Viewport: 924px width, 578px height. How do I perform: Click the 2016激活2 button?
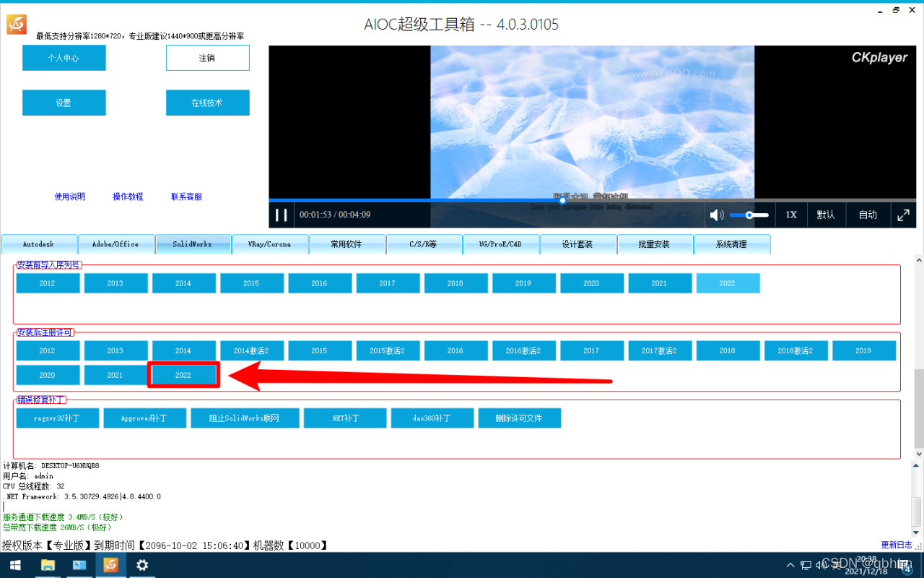pyautogui.click(x=523, y=350)
